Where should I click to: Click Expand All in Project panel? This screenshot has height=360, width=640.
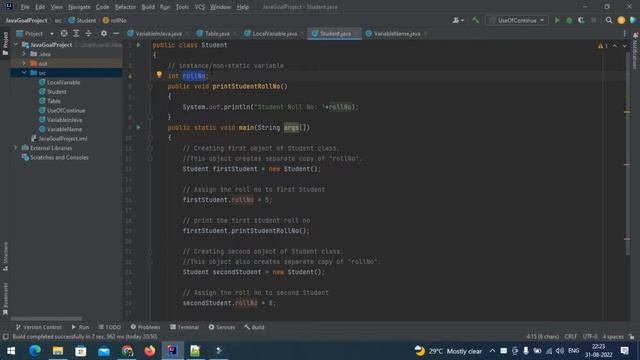(x=76, y=33)
